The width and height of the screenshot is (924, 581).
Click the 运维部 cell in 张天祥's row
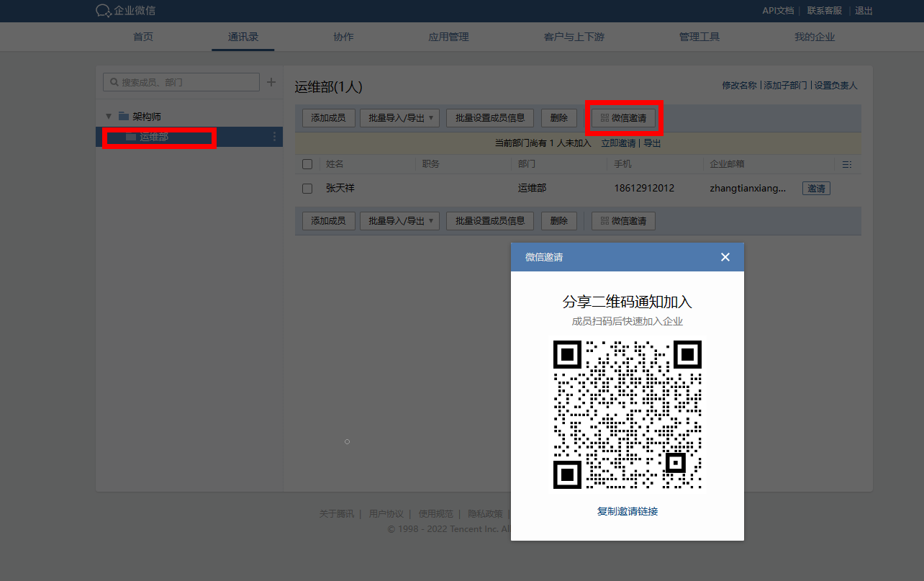(532, 189)
